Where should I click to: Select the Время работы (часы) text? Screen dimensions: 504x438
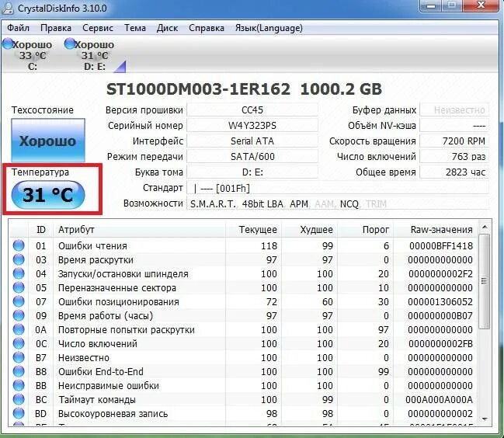tap(106, 316)
